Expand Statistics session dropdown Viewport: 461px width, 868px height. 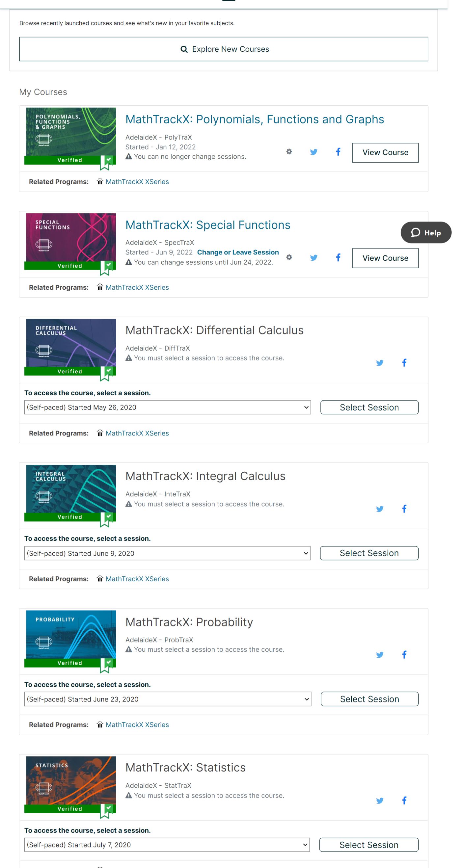click(167, 845)
